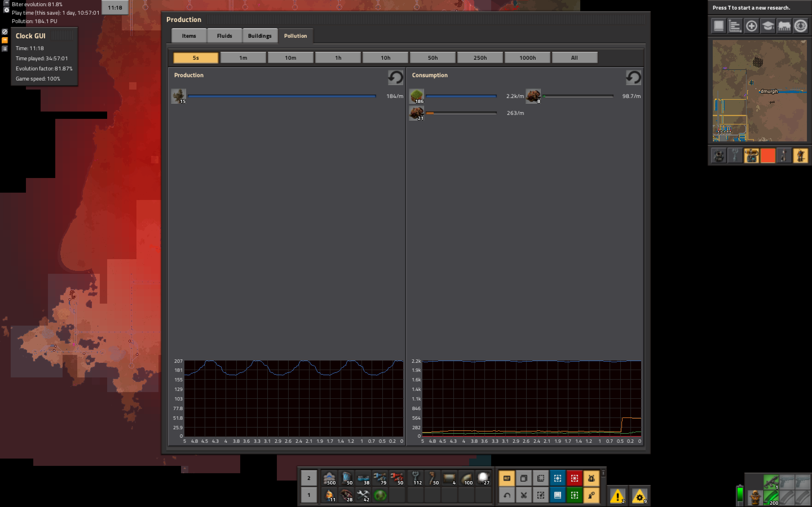The image size is (812, 507).
Task: Select the 1h timescale option
Action: [337, 57]
